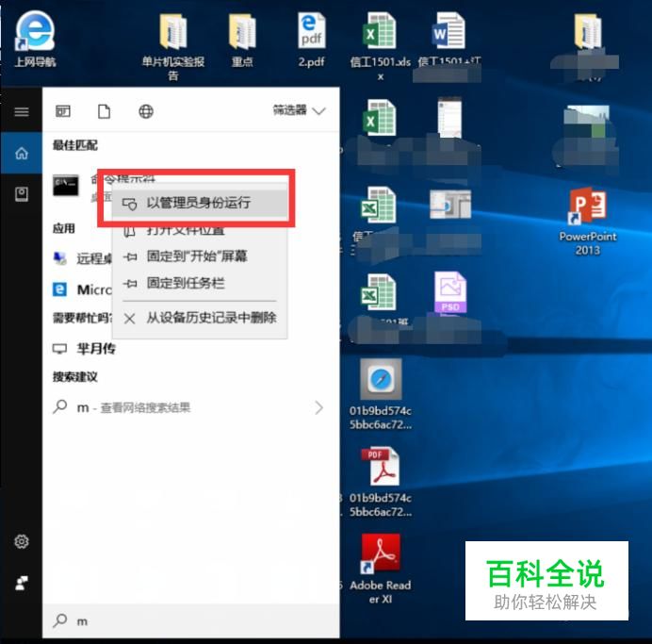The height and width of the screenshot is (644, 652).
Task: Open m - 查看网络搜索结果 suggestion
Action: (189, 407)
